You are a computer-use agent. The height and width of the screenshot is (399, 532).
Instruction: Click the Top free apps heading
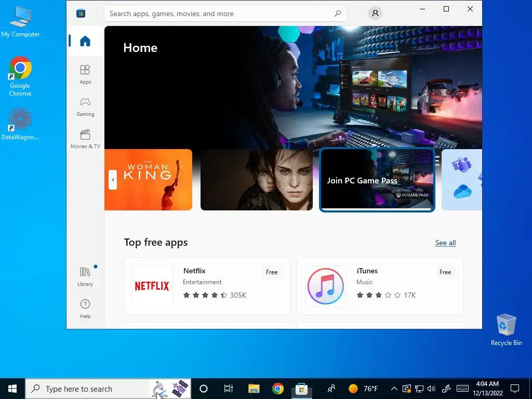click(x=156, y=243)
